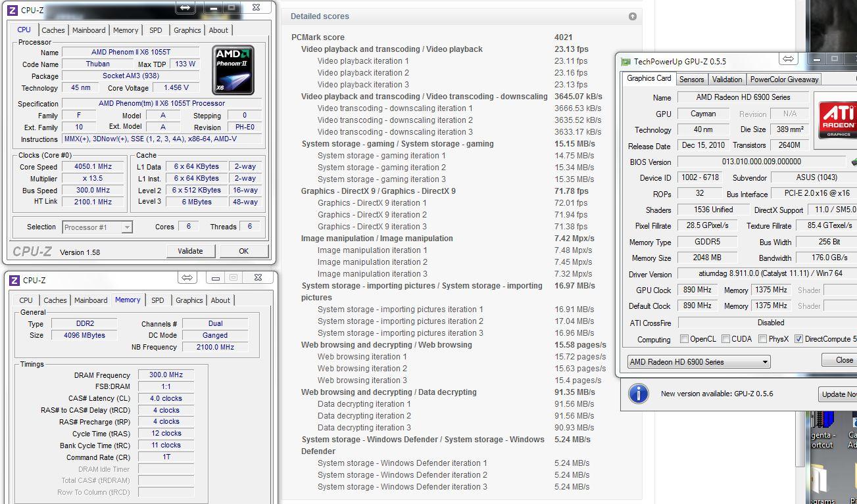Select the Graphics Card tab in GPU-Z
The image size is (857, 504).
coord(649,78)
